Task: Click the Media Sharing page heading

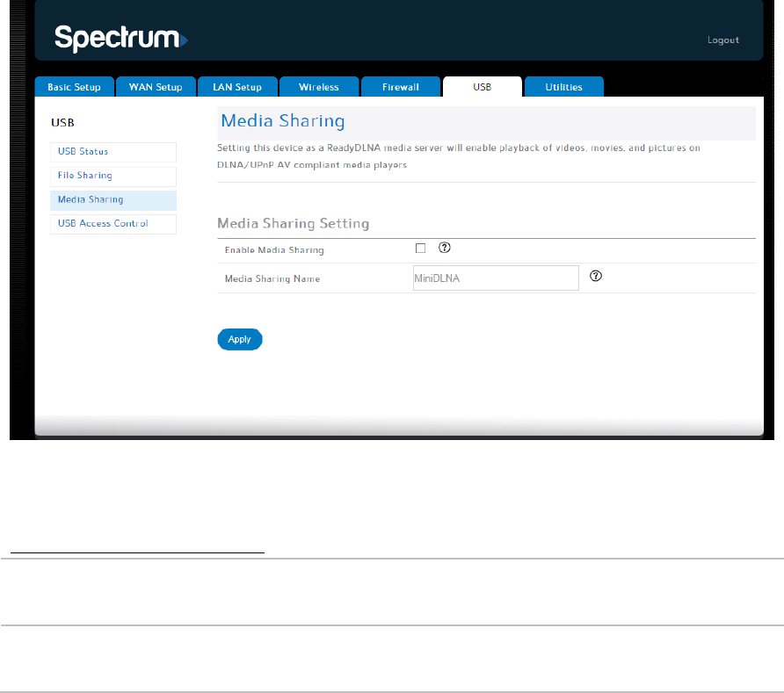Action: pos(283,121)
